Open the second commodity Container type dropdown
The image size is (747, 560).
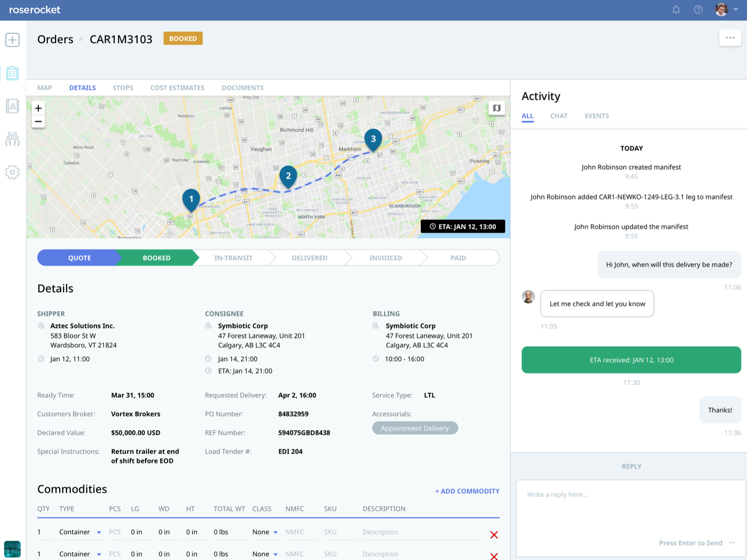[x=80, y=554]
